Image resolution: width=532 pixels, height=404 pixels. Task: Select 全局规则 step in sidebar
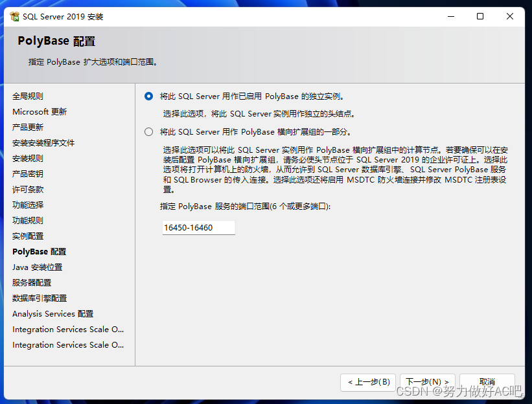(x=28, y=96)
